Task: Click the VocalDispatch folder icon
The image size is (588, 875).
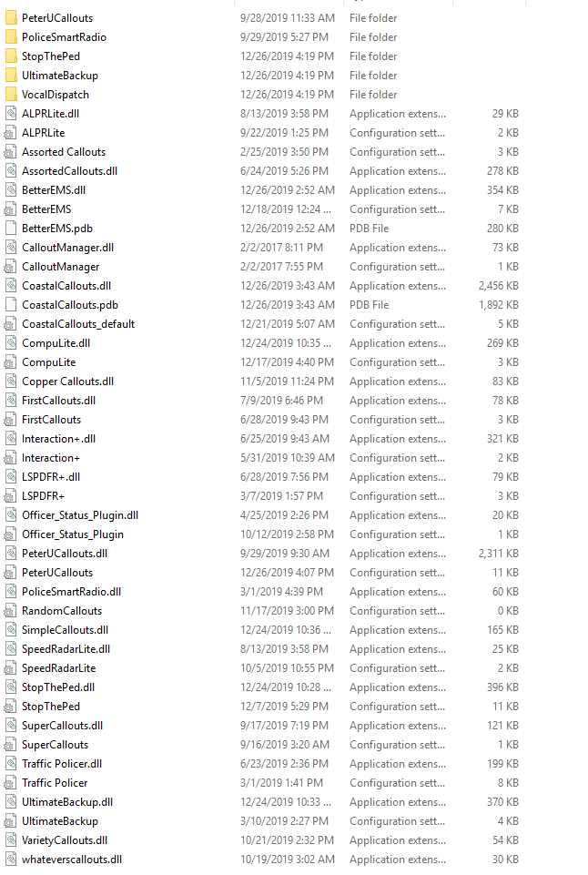Action: coord(11,95)
